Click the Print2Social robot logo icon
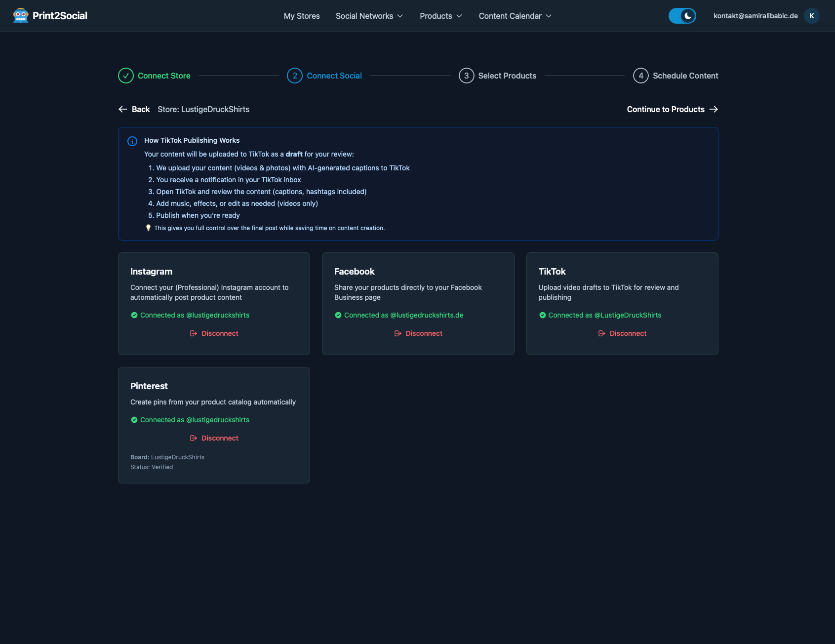The width and height of the screenshot is (835, 644). 20,16
